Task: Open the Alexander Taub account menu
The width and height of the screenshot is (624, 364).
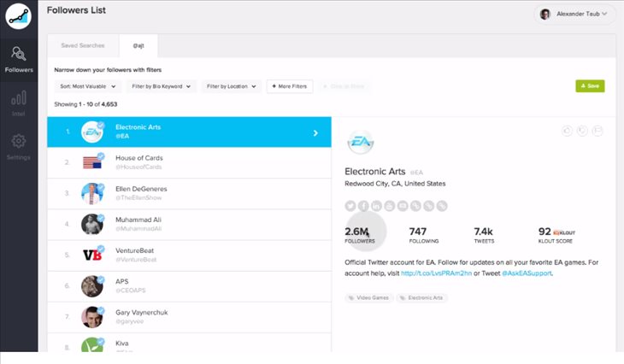Action: 574,14
